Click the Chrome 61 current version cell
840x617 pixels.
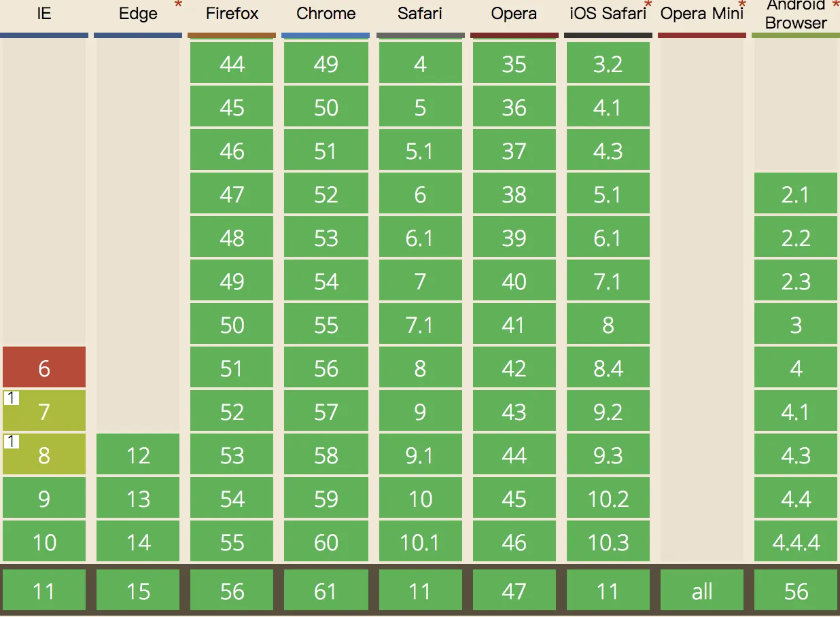pos(326,590)
